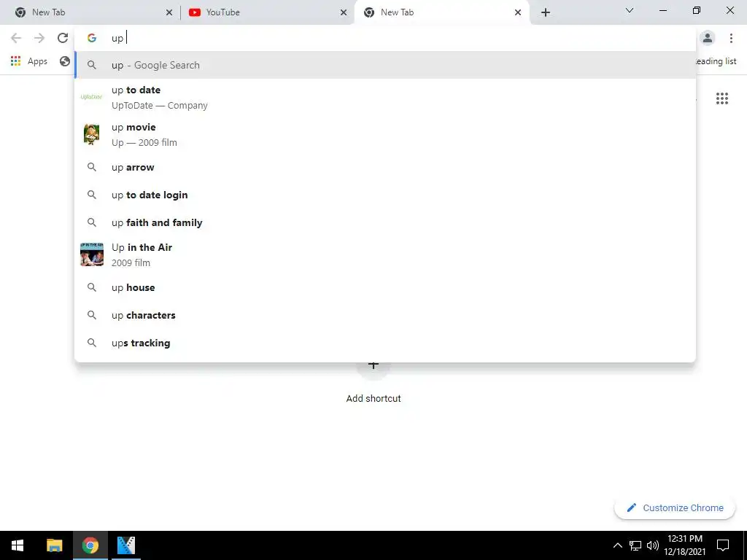Click magnifier icon beside 'up house'
The width and height of the screenshot is (747, 560).
pyautogui.click(x=92, y=287)
